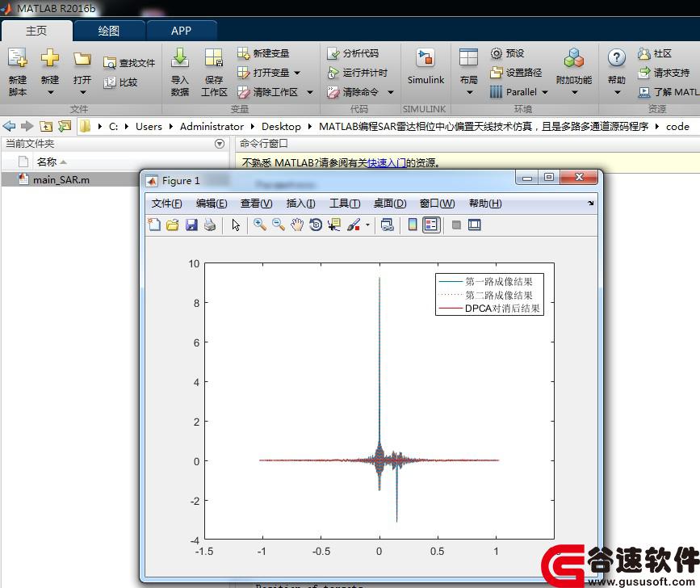Click the Desktop path segment
700x588 pixels.
coord(281,126)
